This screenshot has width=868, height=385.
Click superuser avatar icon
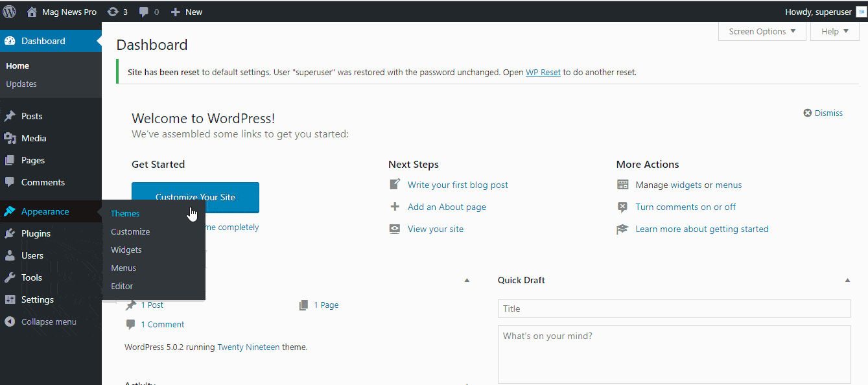861,12
